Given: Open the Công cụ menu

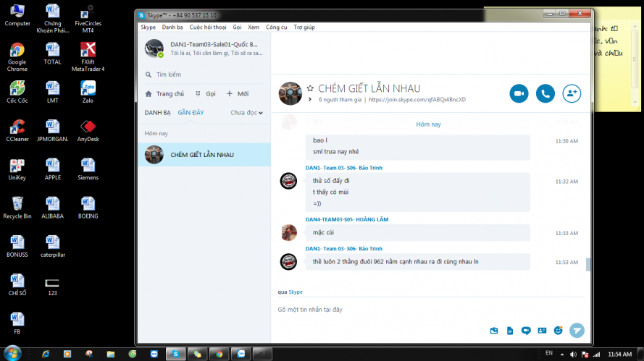Looking at the screenshot, I should pyautogui.click(x=277, y=27).
